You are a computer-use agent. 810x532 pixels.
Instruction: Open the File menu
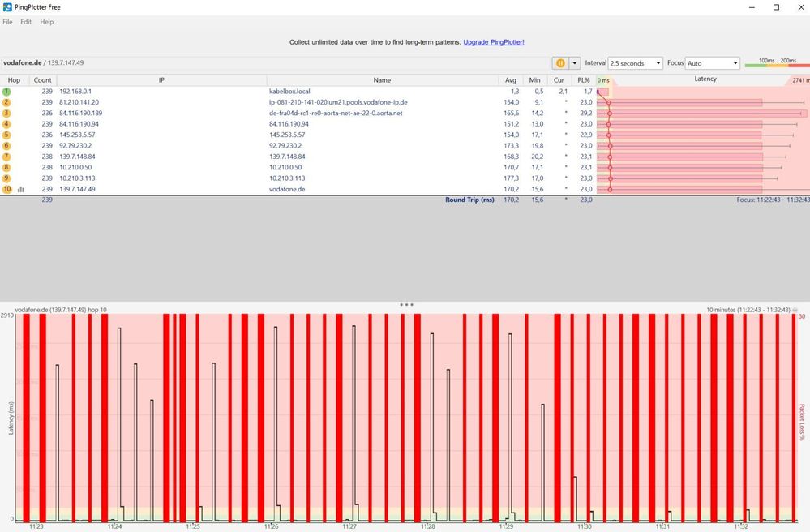pos(7,22)
